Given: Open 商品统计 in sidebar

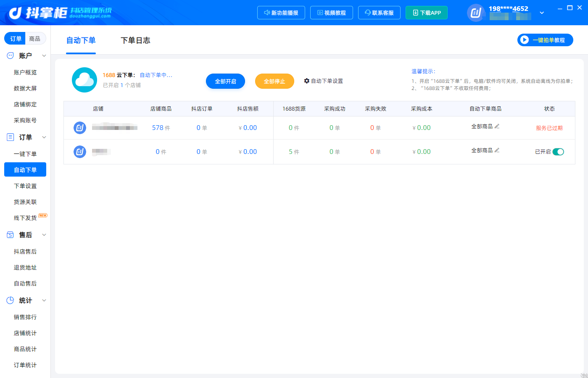Looking at the screenshot, I should coord(25,349).
